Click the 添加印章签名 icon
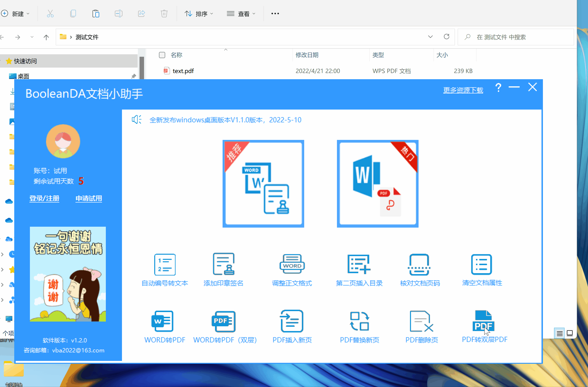 tap(224, 264)
